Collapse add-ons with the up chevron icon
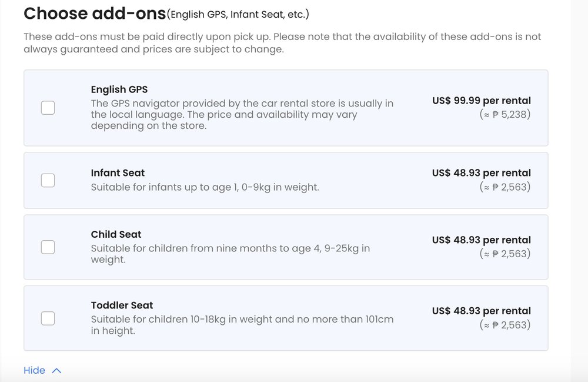588x382 pixels. tap(56, 371)
